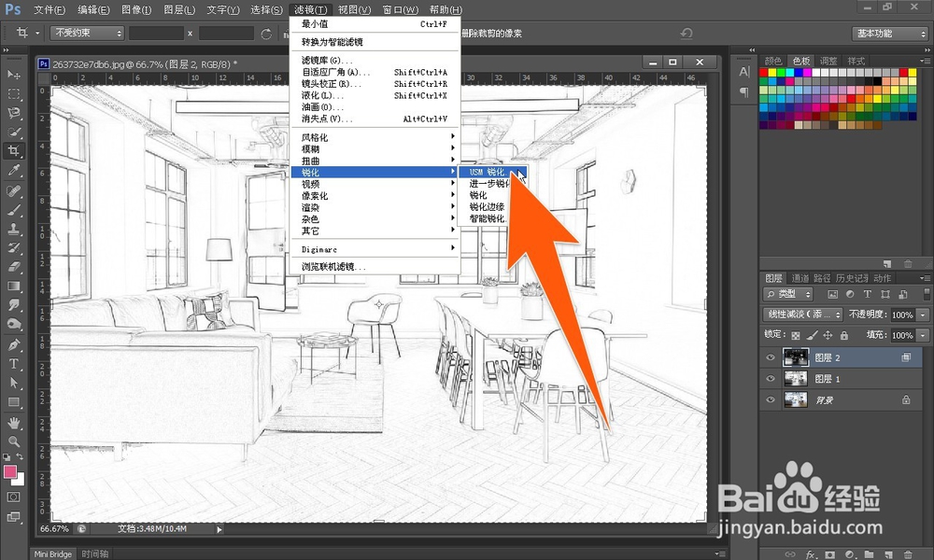The height and width of the screenshot is (560, 934).
Task: Open the blend mode 线性减淡 dropdown
Action: (802, 315)
